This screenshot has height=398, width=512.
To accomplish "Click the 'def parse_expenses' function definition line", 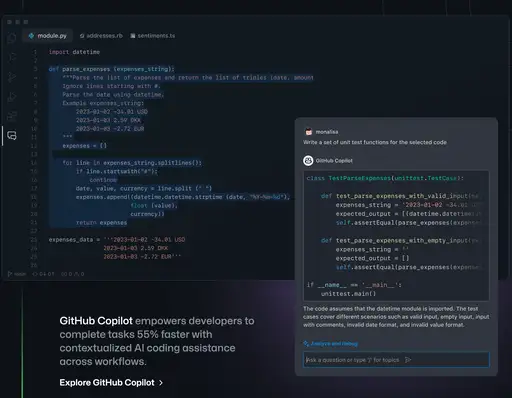I will coord(111,69).
